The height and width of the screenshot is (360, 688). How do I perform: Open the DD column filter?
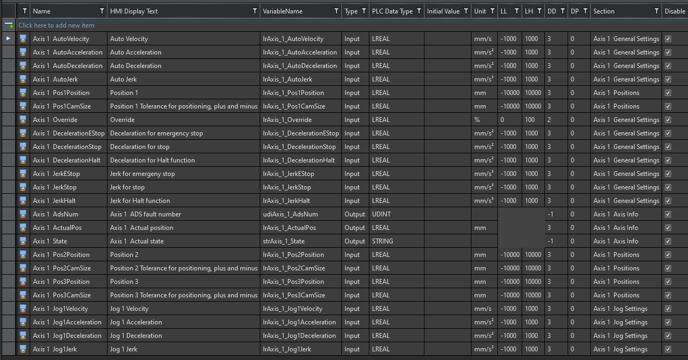[562, 11]
